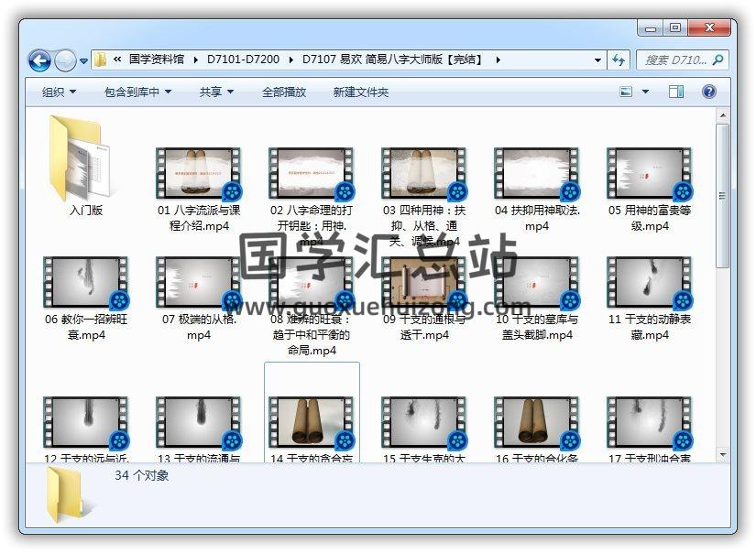This screenshot has height=553, width=756.
Task: Expand arrow after D7107 breadcrumb segment
Action: tap(499, 60)
